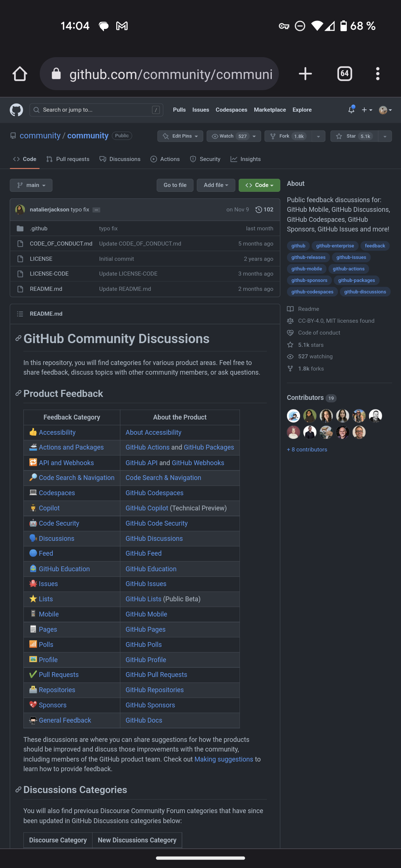Click anchor link icon beside Product Feedback

18,393
